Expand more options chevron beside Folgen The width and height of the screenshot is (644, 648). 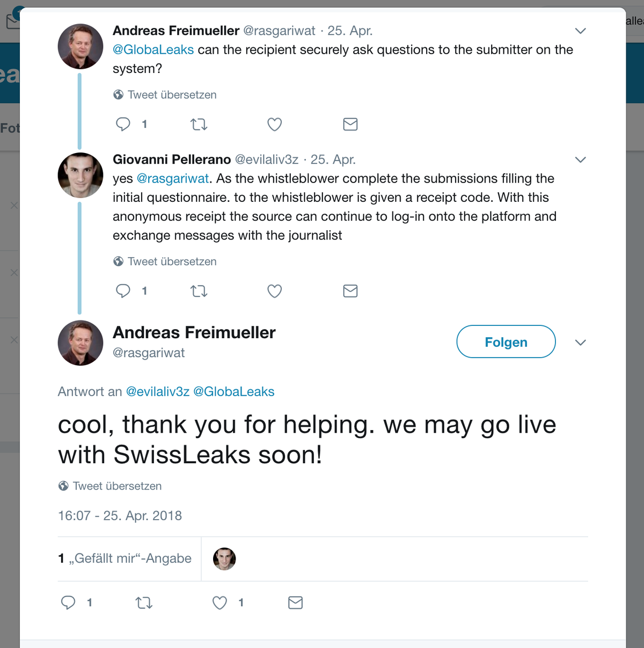[580, 343]
